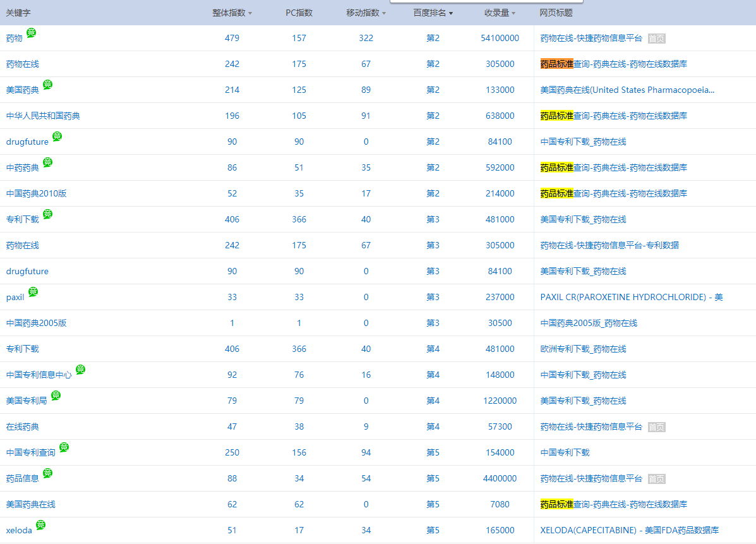This screenshot has width=756, height=544.
Task: Click 收录量 value 54100000
Action: 500,39
